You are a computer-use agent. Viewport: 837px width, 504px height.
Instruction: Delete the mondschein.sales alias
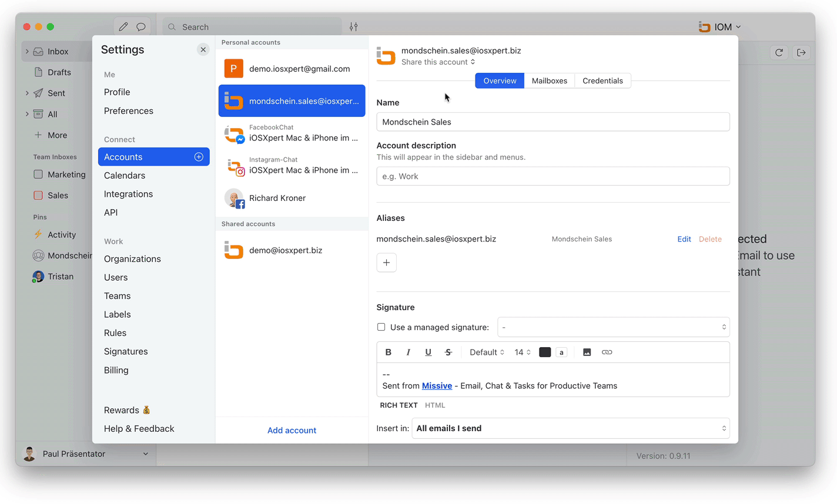710,239
